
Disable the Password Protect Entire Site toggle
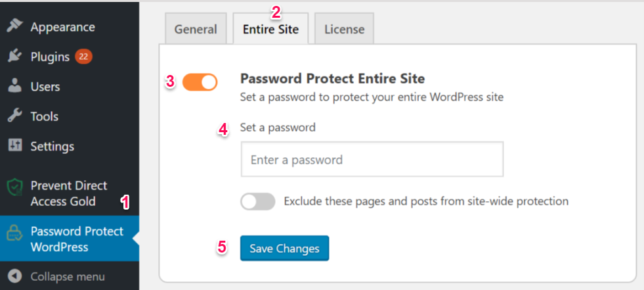click(x=200, y=82)
